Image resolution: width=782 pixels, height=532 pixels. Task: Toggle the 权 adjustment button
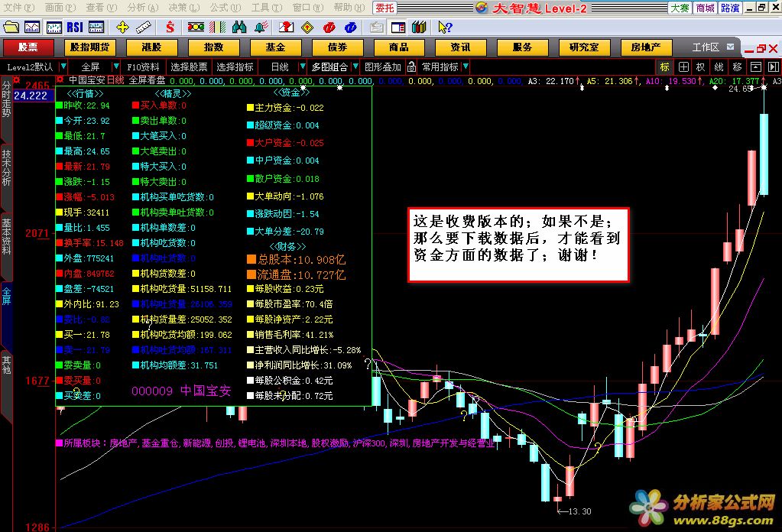[701, 66]
